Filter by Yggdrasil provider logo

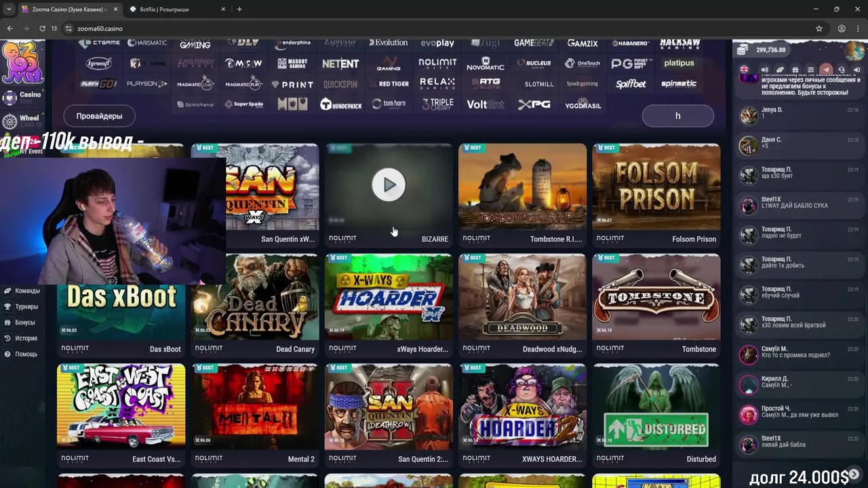(583, 105)
